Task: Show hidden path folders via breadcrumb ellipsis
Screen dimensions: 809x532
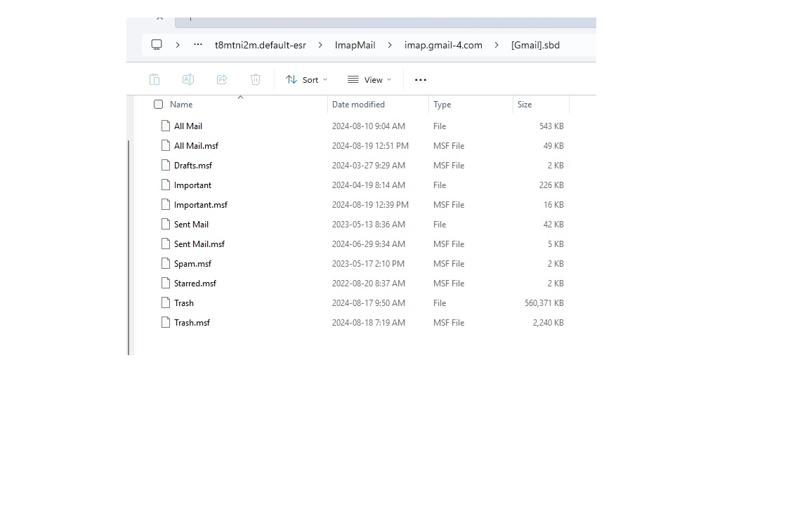Action: click(198, 45)
